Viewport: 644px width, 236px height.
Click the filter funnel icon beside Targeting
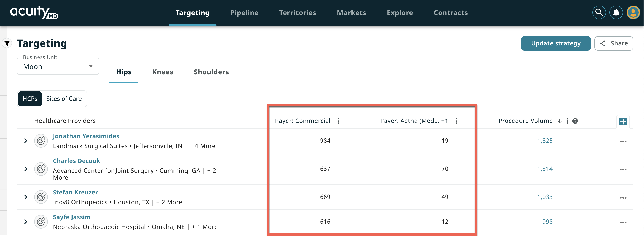7,43
